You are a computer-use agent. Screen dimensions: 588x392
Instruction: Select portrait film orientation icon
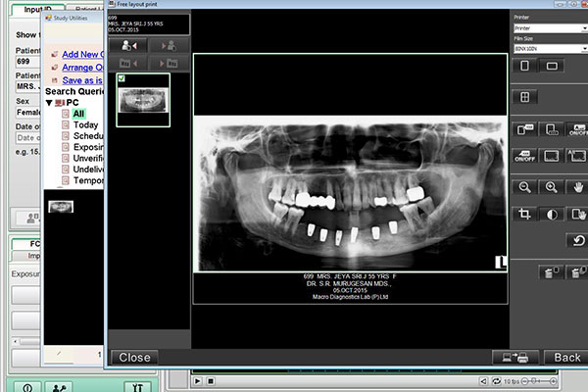[x=524, y=66]
